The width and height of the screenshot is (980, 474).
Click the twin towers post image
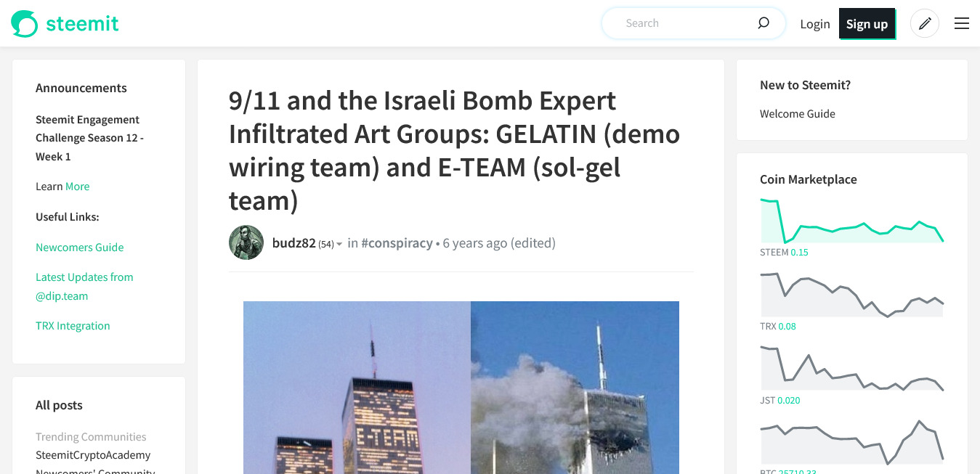tap(461, 388)
